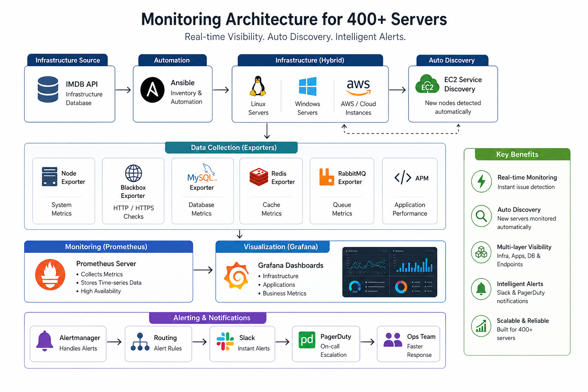Viewport: 588px width, 392px height.
Task: Click the Grafana swirl logo
Action: tap(237, 276)
